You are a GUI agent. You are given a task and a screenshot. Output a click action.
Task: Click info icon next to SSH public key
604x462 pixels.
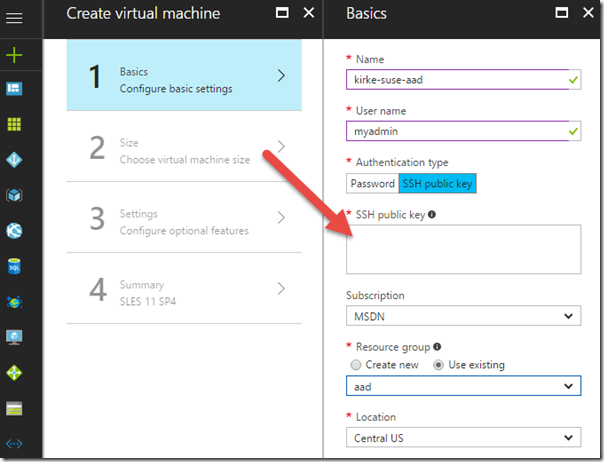pyautogui.click(x=432, y=214)
